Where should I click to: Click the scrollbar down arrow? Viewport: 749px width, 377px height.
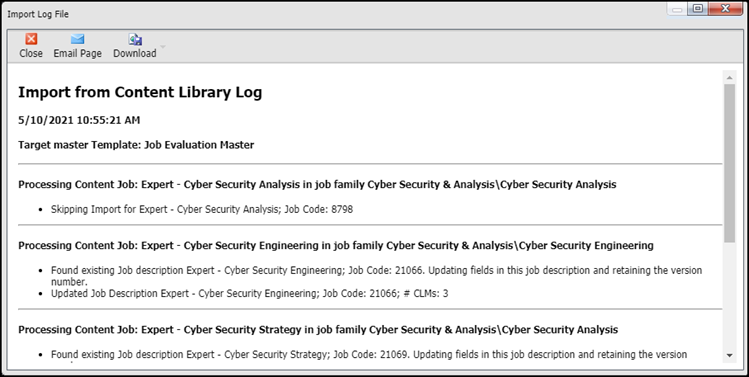729,355
